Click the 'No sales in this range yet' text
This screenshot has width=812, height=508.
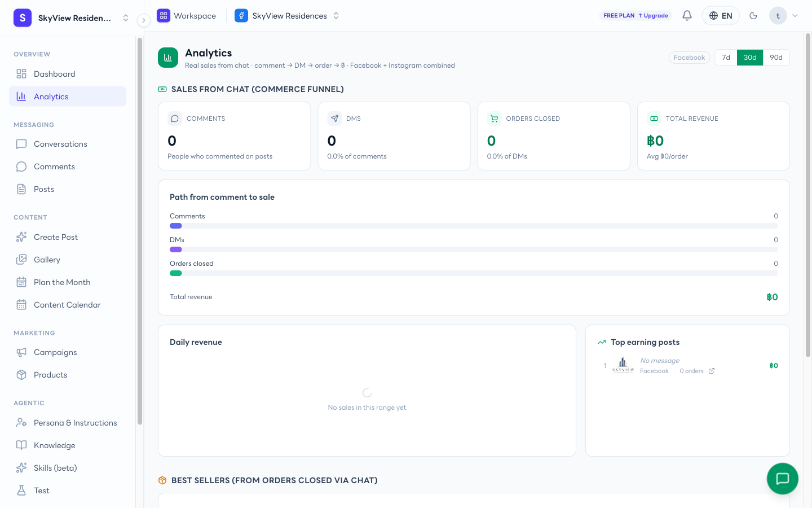click(x=367, y=408)
